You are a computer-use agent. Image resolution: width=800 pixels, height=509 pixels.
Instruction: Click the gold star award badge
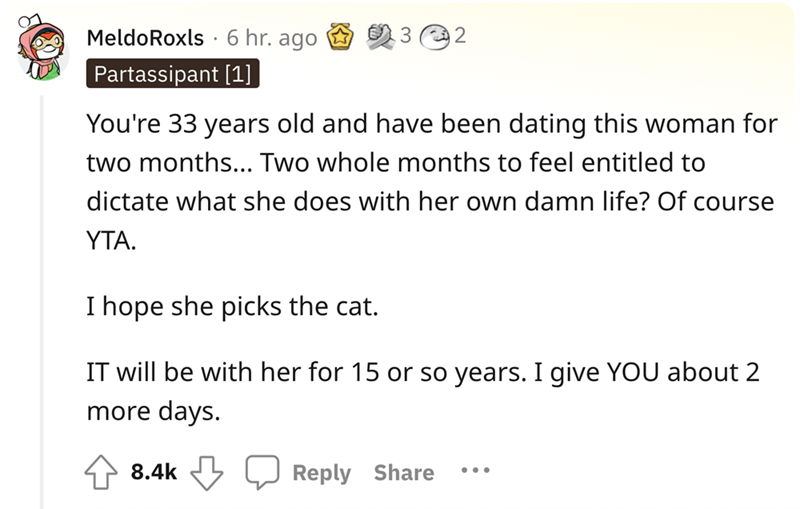[342, 39]
